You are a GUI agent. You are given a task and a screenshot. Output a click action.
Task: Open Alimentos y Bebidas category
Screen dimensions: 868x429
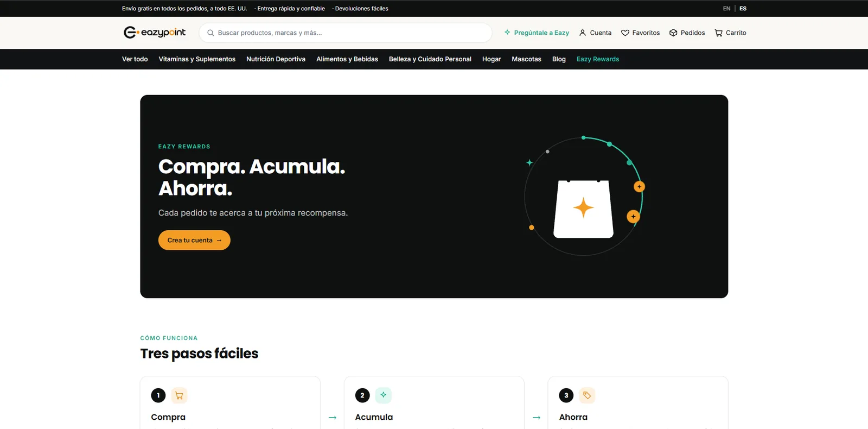(347, 59)
